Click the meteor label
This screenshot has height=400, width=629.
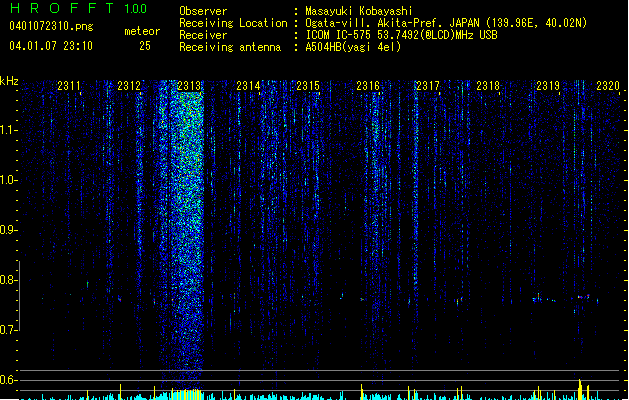click(x=142, y=31)
